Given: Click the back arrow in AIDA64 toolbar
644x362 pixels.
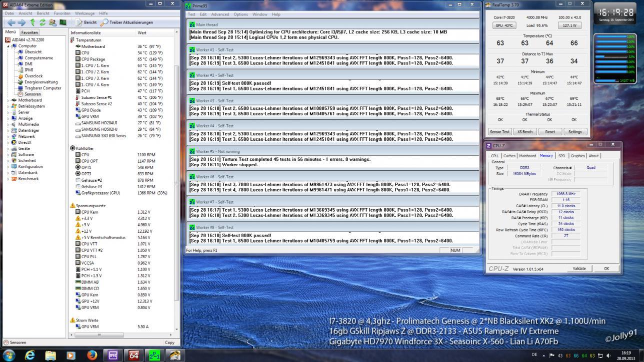Looking at the screenshot, I should coord(11,22).
